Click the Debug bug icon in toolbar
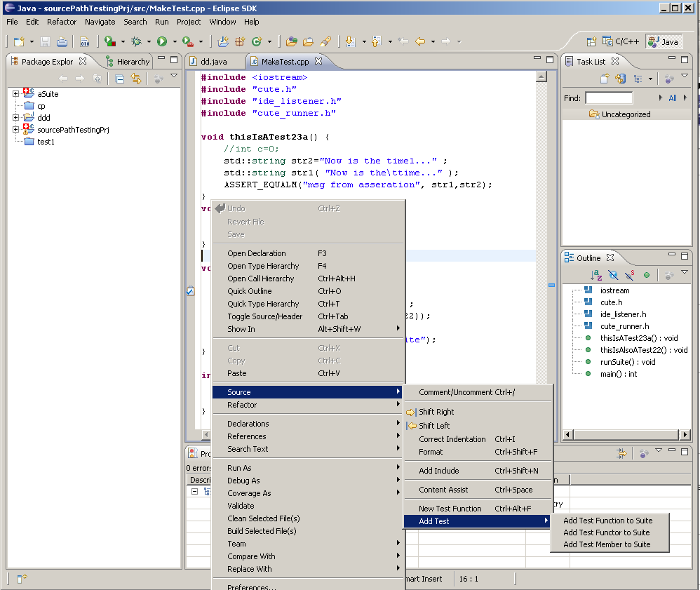This screenshot has height=590, width=700. coord(136,41)
